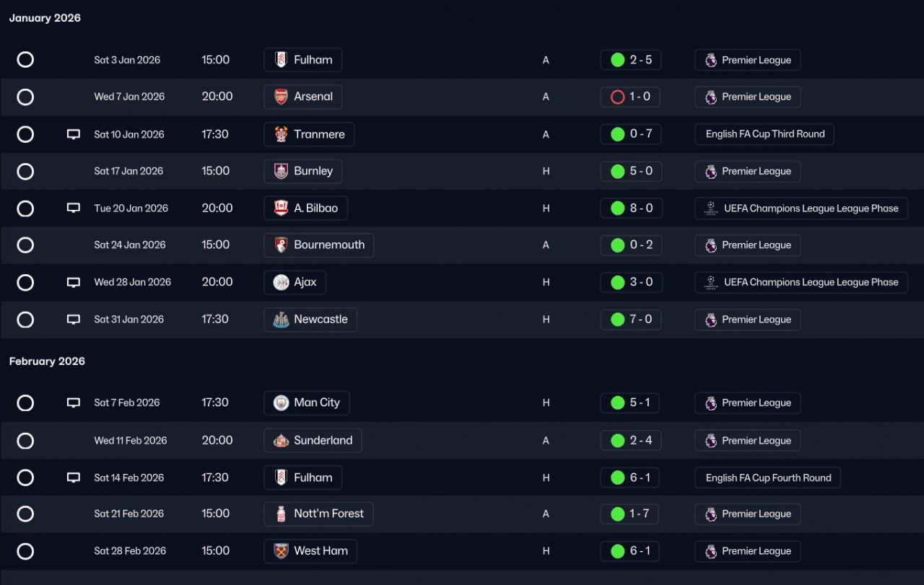Image resolution: width=924 pixels, height=585 pixels.
Task: Click the February 2026 month heading
Action: point(47,361)
